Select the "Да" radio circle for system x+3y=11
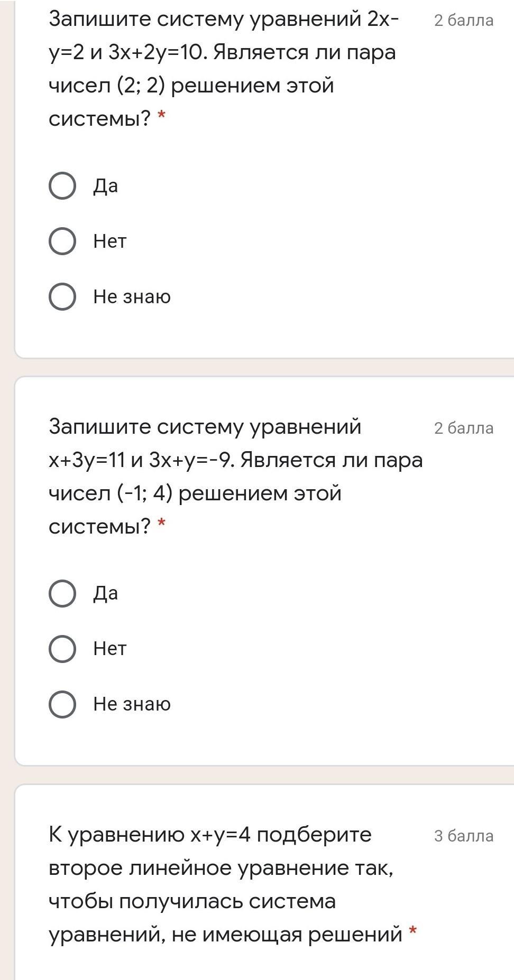 pyautogui.click(x=62, y=593)
